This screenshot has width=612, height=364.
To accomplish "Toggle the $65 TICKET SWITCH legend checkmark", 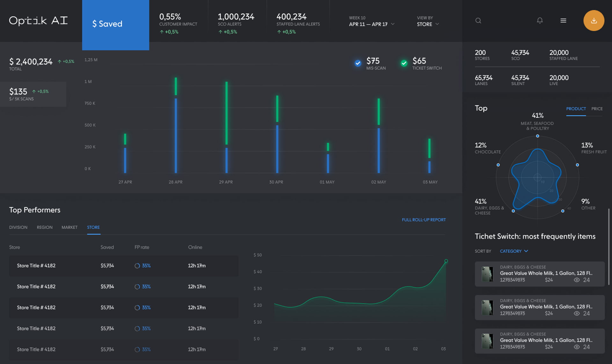I will click(x=404, y=63).
